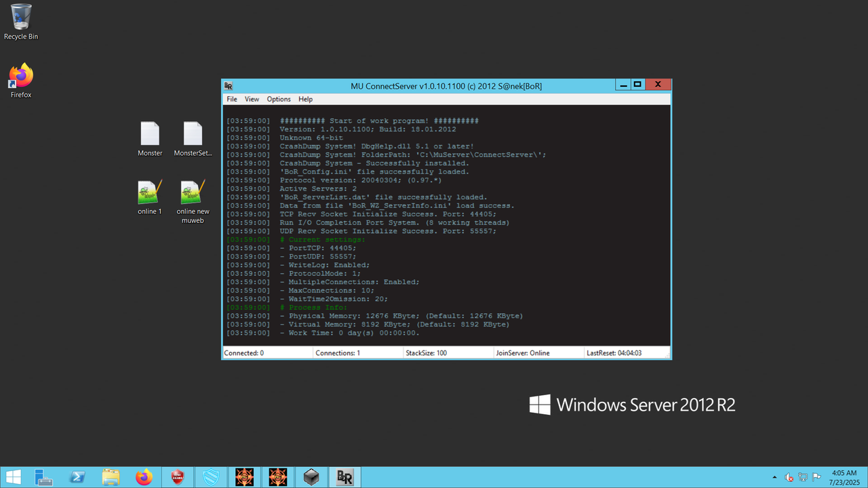Screen dimensions: 868x488
Task: Open the File menu in ConnectServer
Action: 232,99
